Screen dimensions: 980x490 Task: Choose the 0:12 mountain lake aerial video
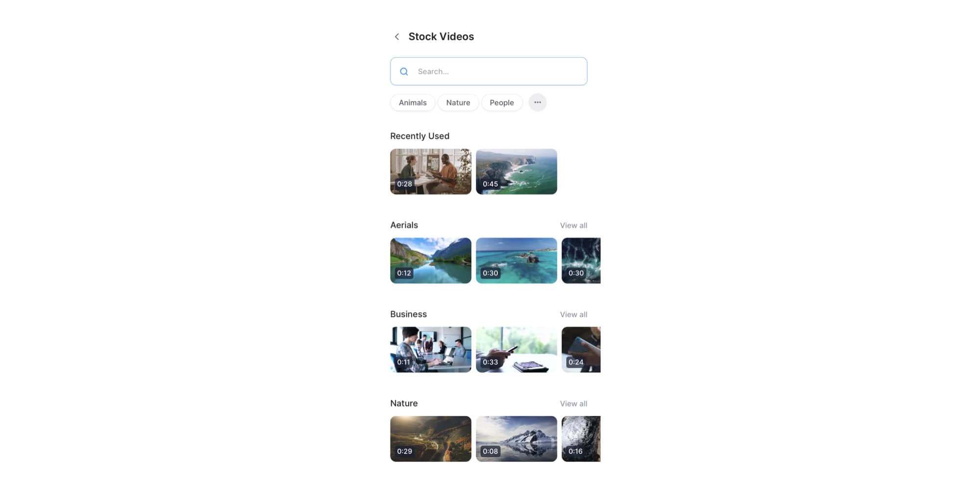point(431,261)
